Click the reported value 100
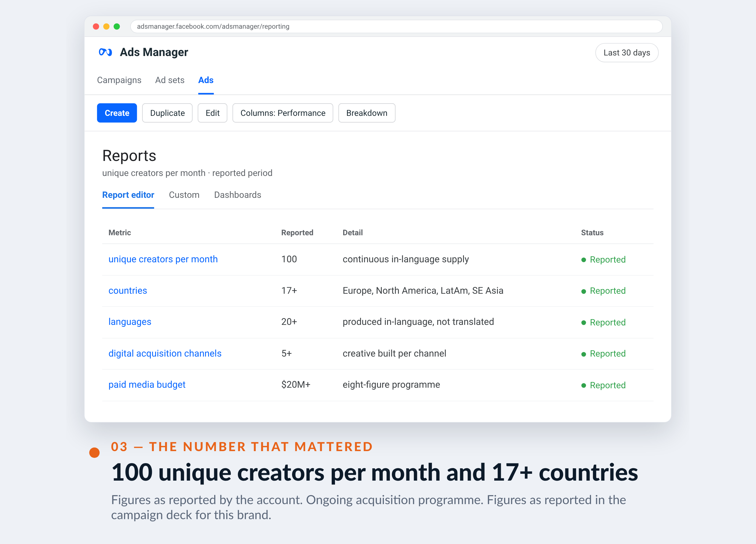This screenshot has height=544, width=756. 289,259
